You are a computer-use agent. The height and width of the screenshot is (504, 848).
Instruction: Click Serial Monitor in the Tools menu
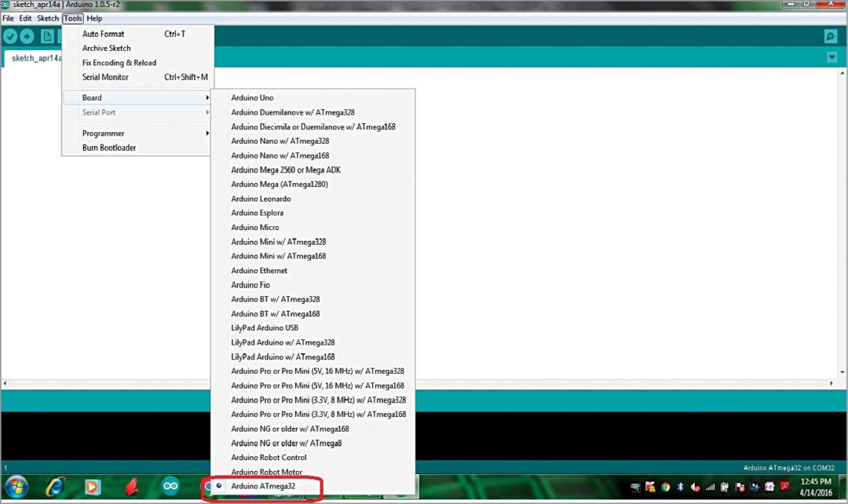click(105, 77)
